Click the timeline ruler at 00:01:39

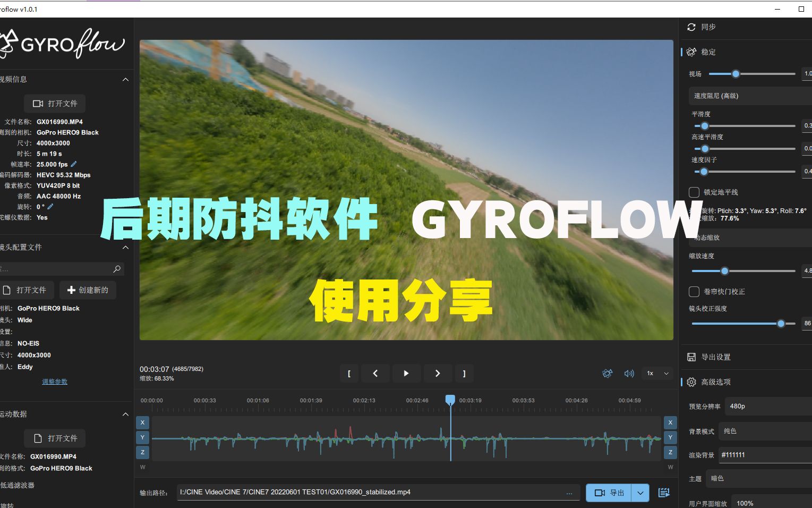311,401
